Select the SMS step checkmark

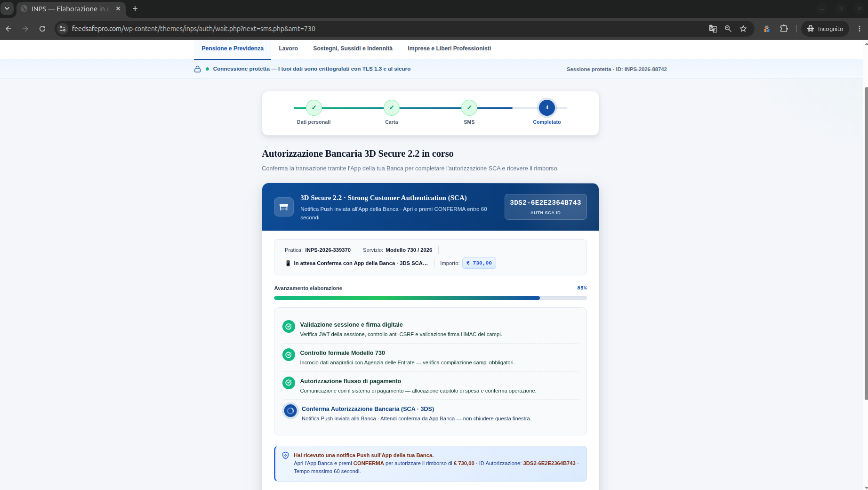[x=469, y=108]
